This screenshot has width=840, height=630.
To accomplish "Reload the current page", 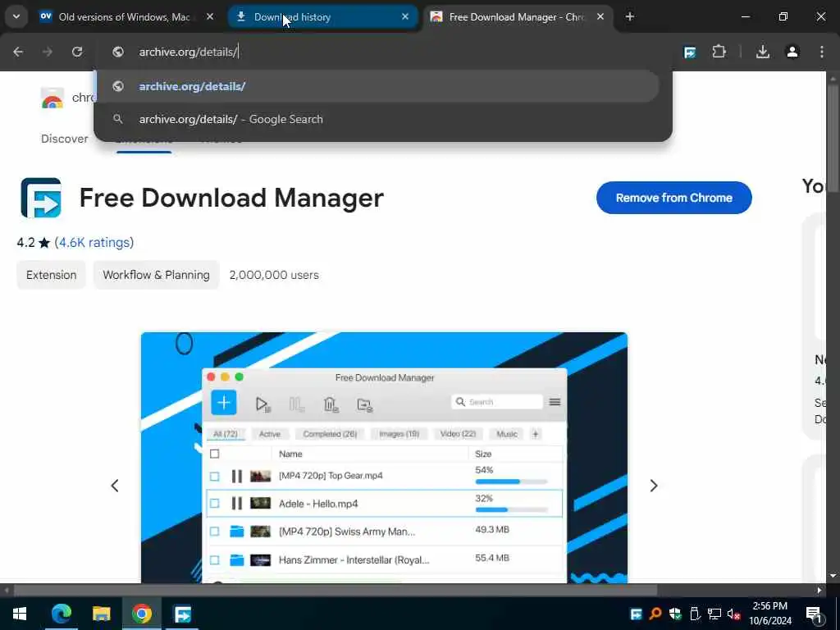I will click(x=77, y=52).
